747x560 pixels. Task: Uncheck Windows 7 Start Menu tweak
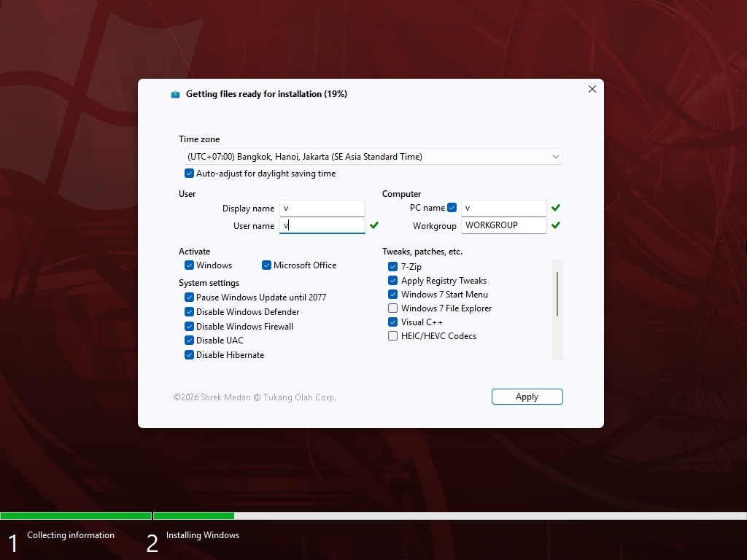(392, 295)
